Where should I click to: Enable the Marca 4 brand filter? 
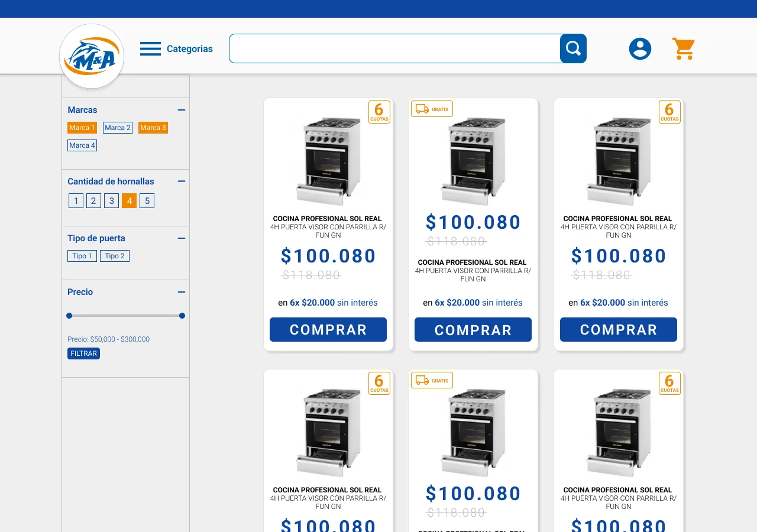(82, 145)
